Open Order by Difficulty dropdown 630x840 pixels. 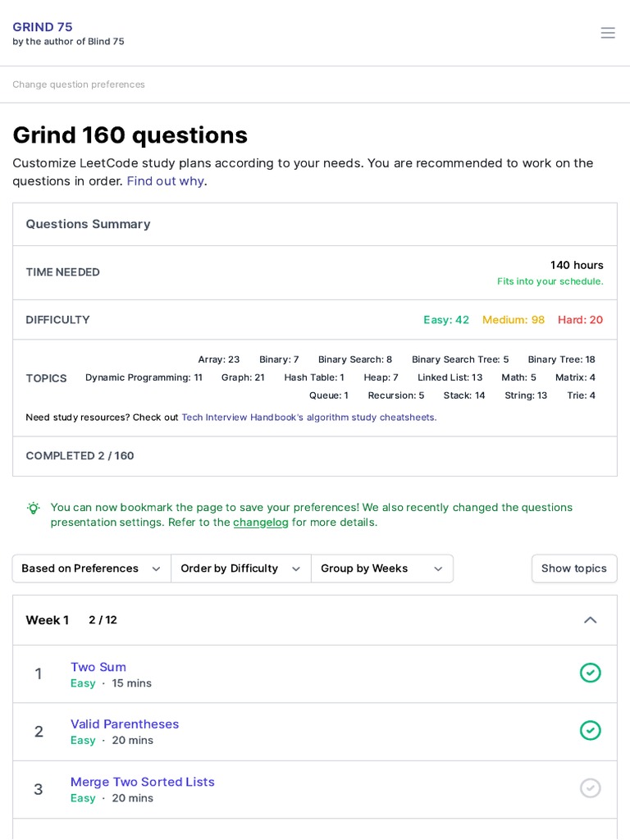pos(240,568)
